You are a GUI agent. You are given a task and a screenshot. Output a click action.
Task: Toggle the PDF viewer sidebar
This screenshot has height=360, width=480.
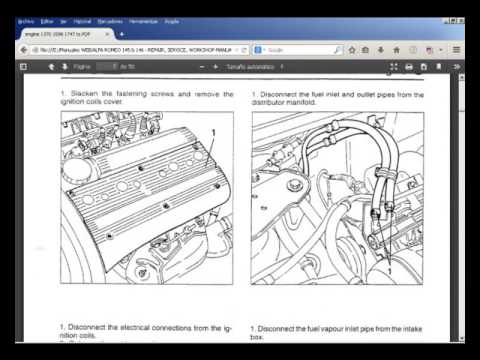point(23,67)
